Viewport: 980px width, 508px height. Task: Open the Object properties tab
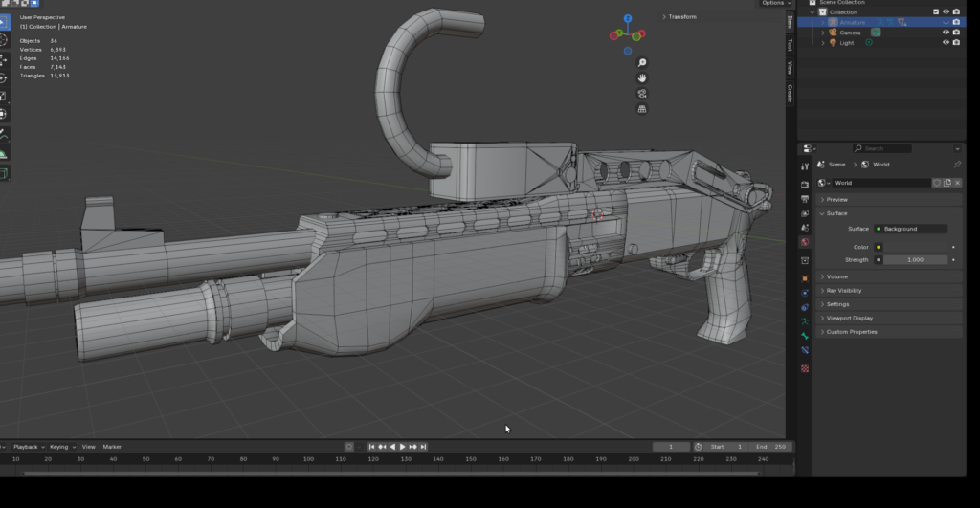(805, 278)
